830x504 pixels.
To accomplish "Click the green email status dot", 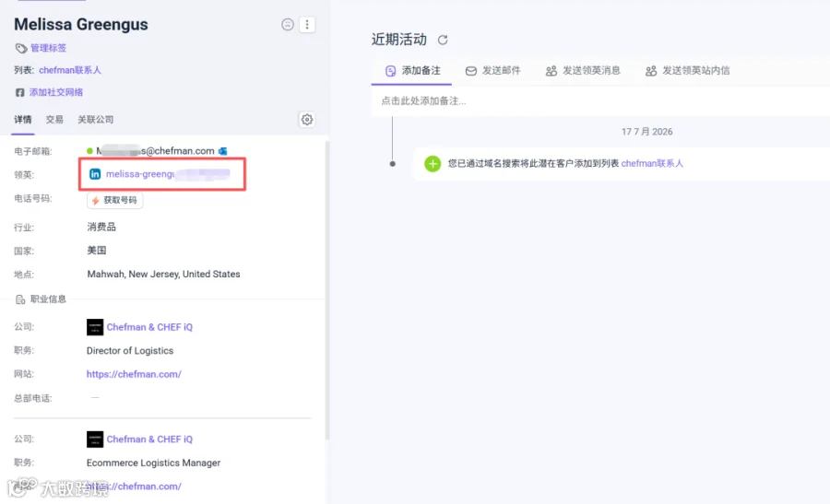I will click(x=89, y=151).
